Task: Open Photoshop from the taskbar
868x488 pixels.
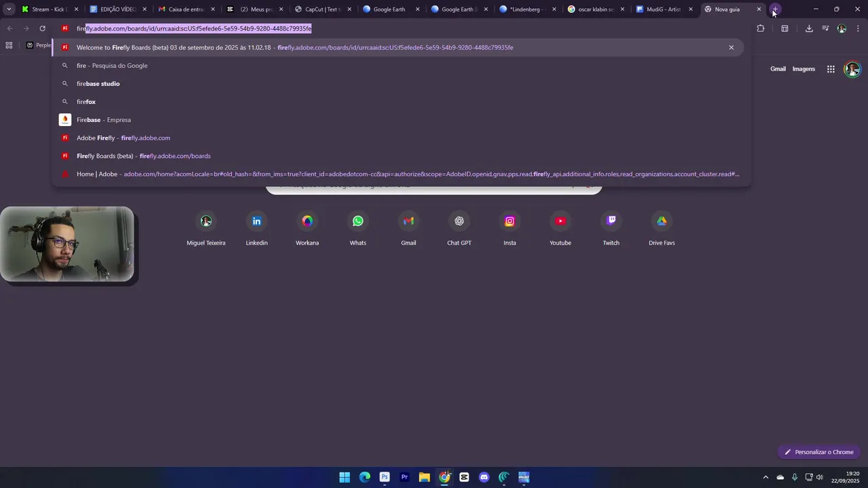Action: 384,477
